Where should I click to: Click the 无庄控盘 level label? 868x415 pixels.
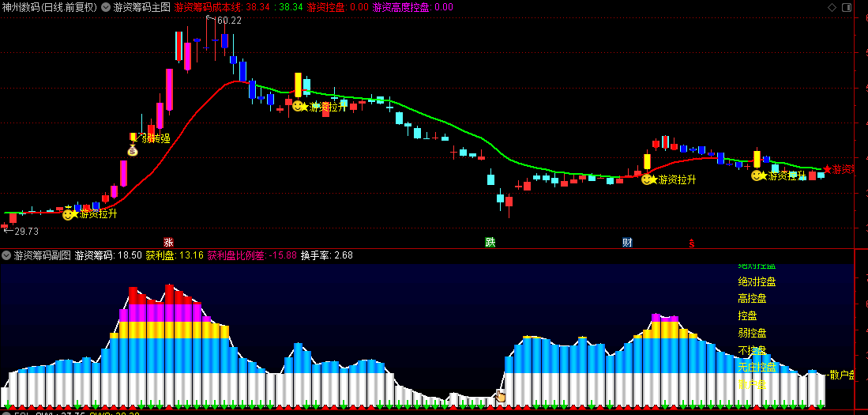757,367
